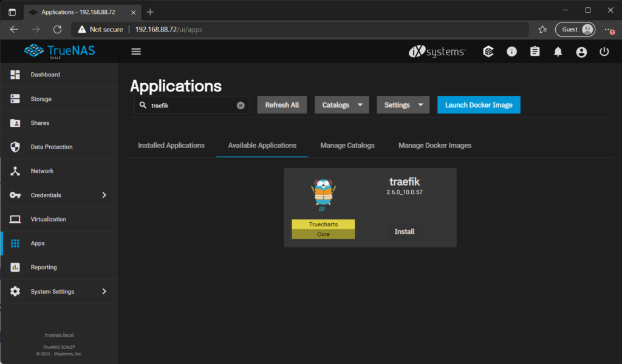Expand the System Settings submenu chevron

[104, 292]
